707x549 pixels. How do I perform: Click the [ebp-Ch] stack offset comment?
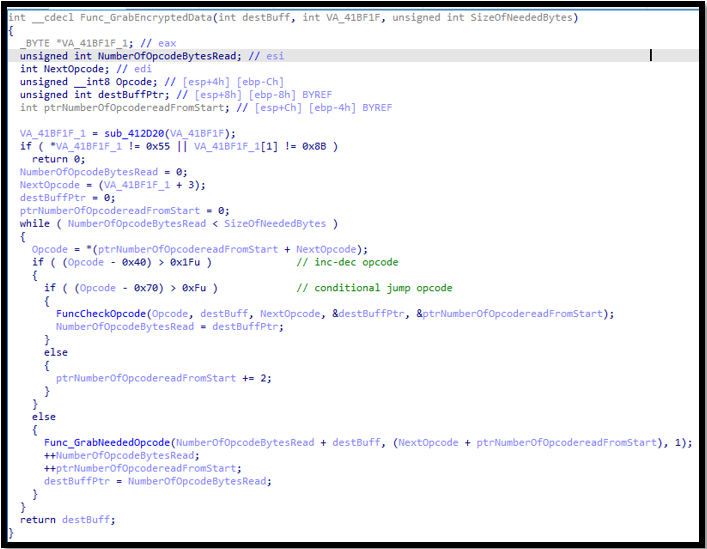pos(260,82)
